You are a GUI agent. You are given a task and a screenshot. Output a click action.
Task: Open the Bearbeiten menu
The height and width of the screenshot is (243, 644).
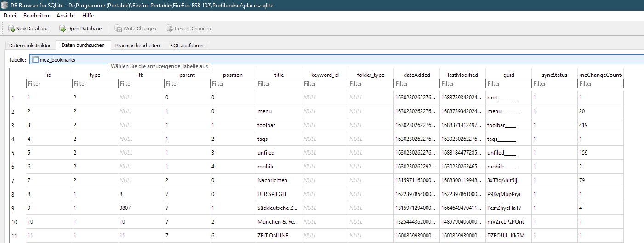tap(36, 16)
